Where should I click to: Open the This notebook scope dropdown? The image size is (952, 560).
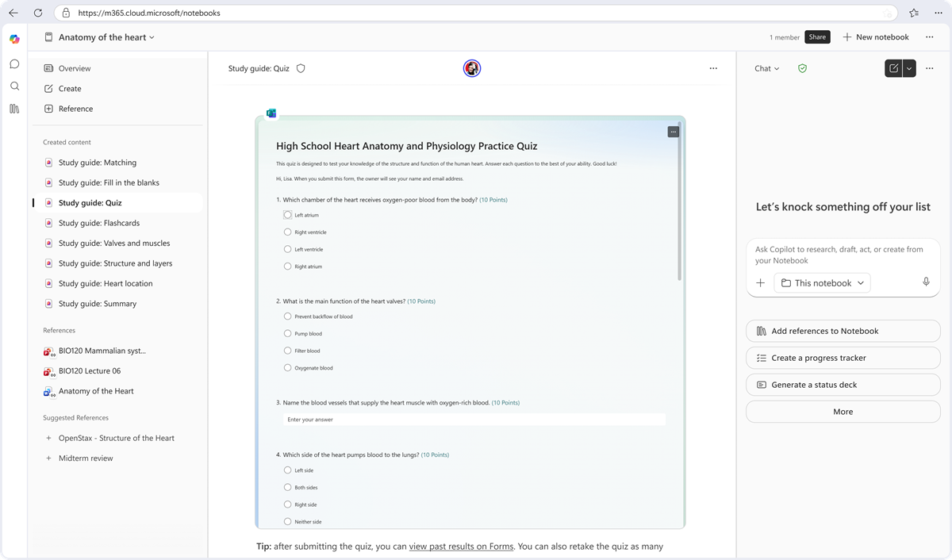[822, 282]
